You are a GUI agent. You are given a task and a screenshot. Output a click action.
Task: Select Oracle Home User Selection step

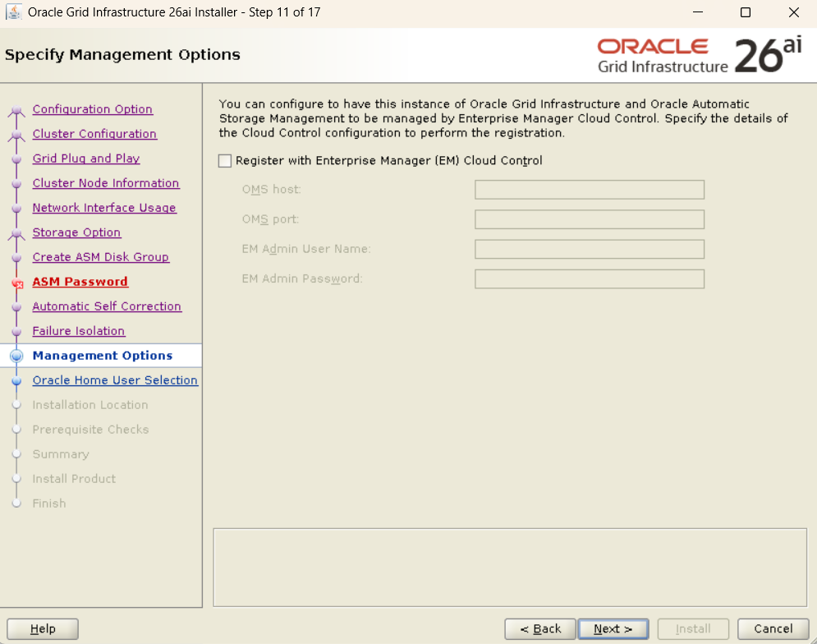tap(115, 380)
